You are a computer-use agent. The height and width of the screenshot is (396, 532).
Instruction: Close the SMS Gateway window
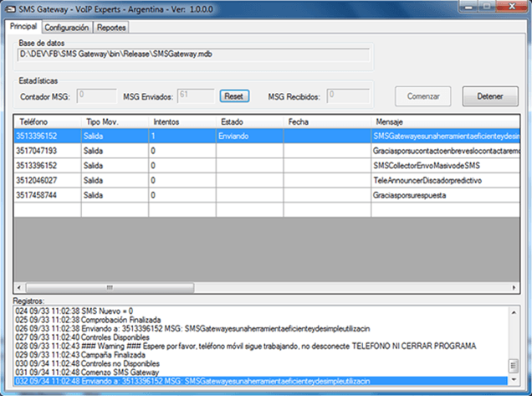pyautogui.click(x=512, y=7)
